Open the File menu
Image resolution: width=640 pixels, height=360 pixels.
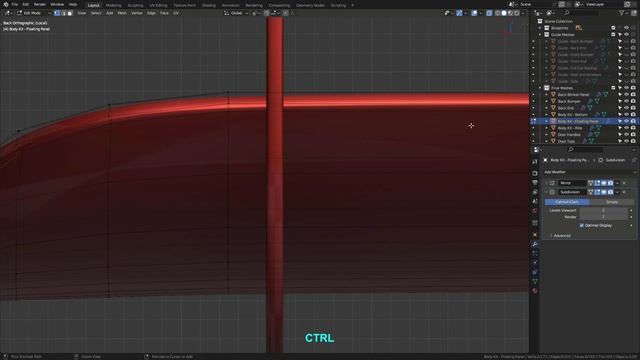tap(15, 4)
